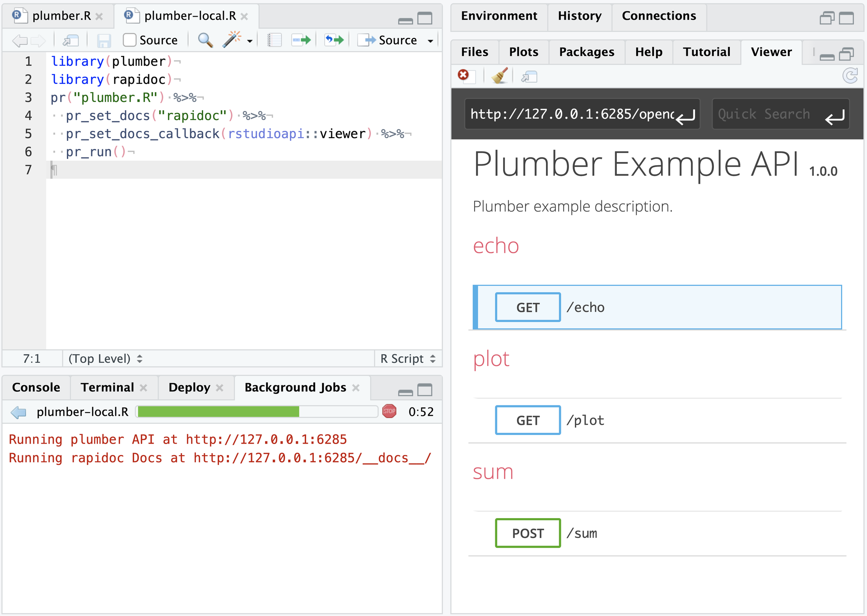
Task: Open the R Script file type dropdown
Action: (408, 359)
